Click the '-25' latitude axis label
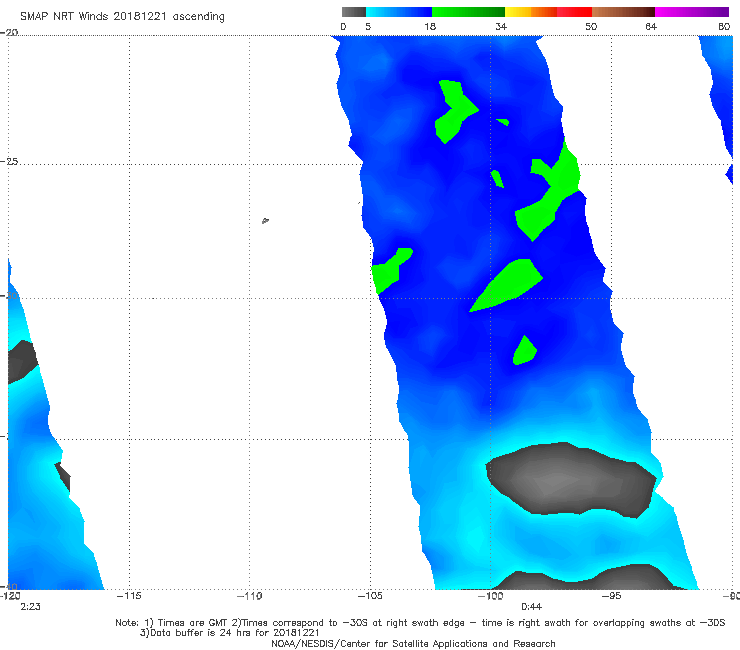Image resolution: width=740 pixels, height=650 pixels. (x=9, y=161)
